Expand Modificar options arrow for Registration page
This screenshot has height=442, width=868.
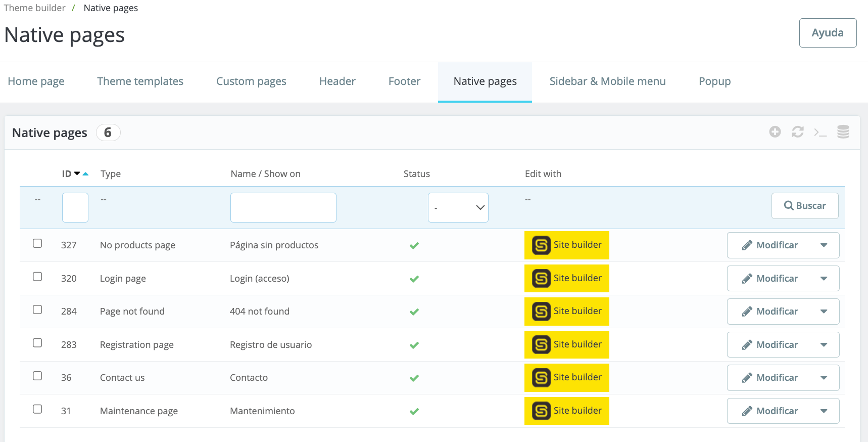pos(824,345)
